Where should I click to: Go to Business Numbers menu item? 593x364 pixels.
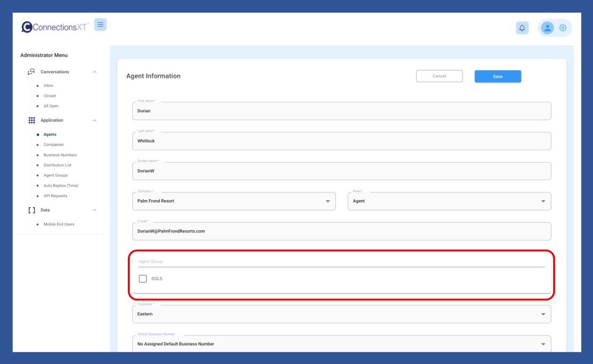[x=60, y=155]
